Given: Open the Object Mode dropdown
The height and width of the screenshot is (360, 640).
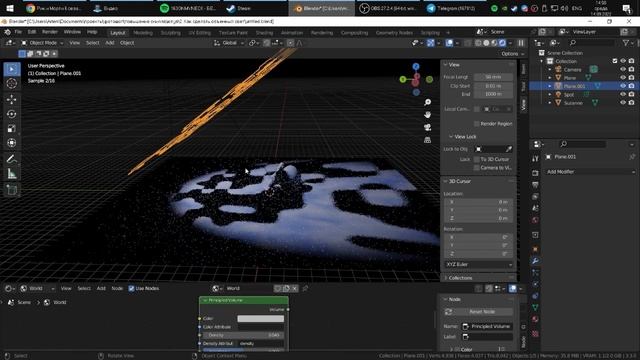Looking at the screenshot, I should [x=42, y=43].
